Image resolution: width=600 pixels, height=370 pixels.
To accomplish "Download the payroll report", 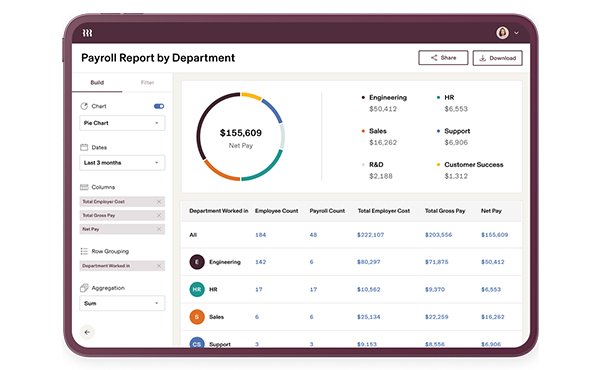I will (497, 58).
